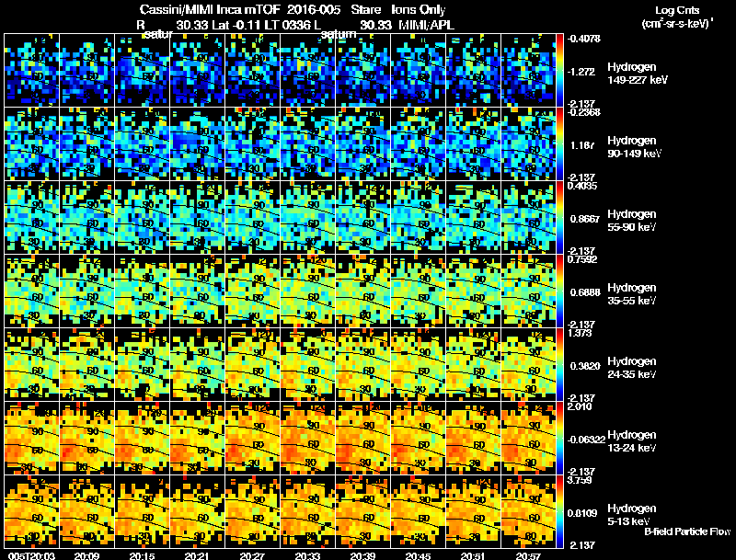Select the "Hydrogen 149-227 keV" row label

click(637, 74)
